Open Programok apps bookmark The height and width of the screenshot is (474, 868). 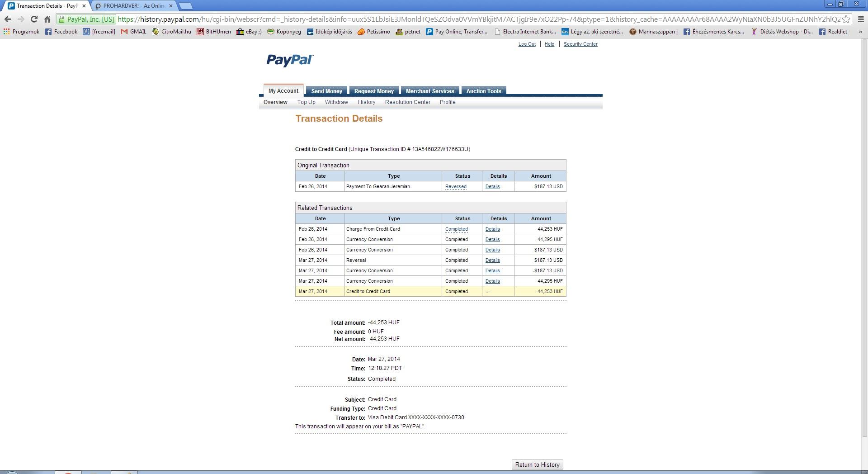point(21,32)
